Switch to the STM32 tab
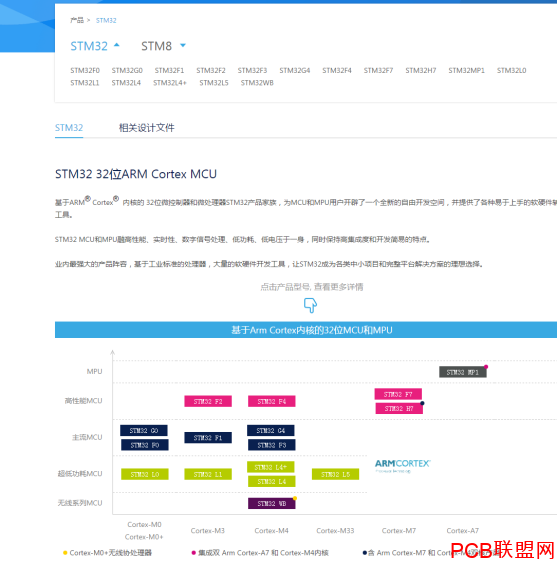This screenshot has width=557, height=564. [x=69, y=128]
